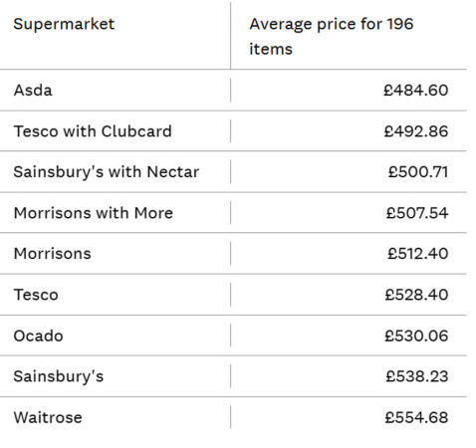Select the Asda row label
The image size is (476, 448).
(33, 91)
